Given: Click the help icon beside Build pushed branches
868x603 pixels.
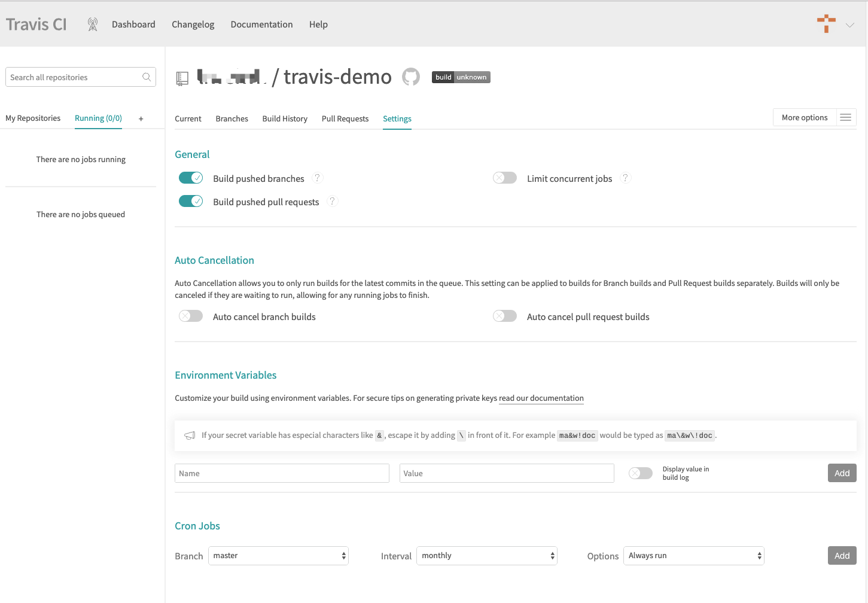Looking at the screenshot, I should (318, 178).
